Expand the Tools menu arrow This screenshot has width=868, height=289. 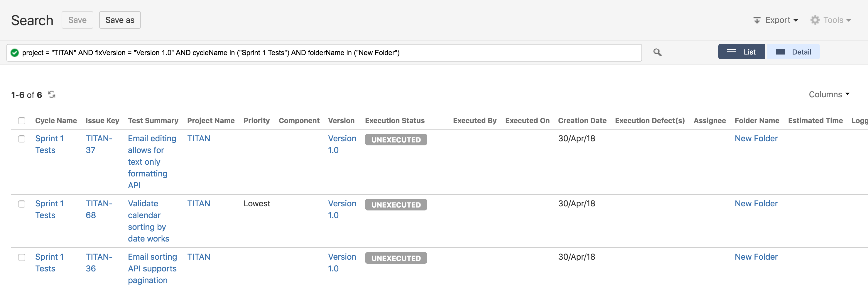850,20
